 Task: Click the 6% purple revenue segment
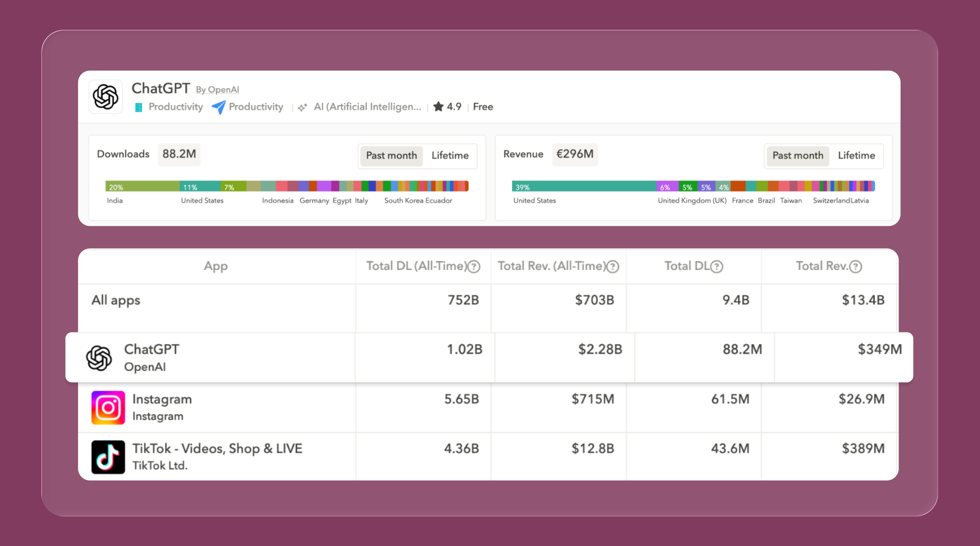click(x=667, y=186)
